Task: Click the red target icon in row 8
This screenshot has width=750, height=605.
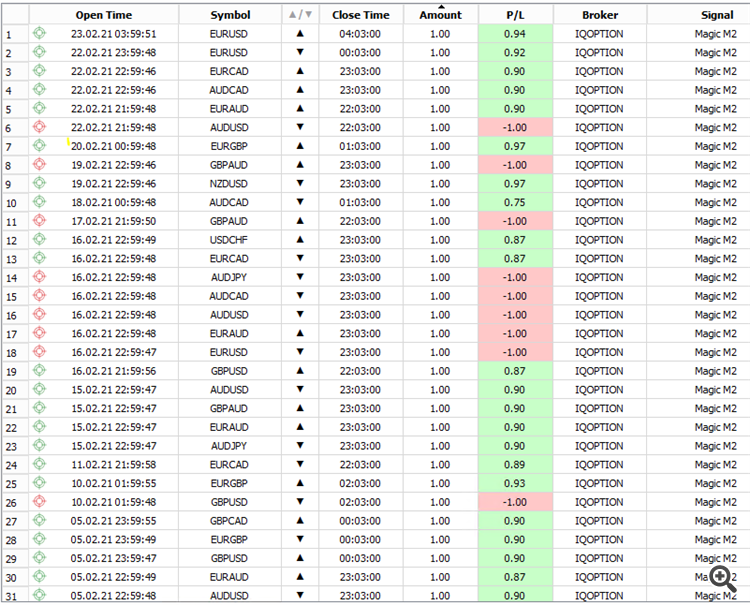Action: tap(39, 165)
